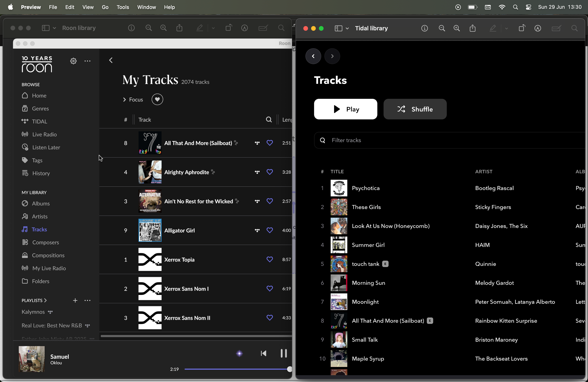Screen dimensions: 588x382
Task: Click TIDAL icon on Alligator Girl row
Action: point(257,230)
